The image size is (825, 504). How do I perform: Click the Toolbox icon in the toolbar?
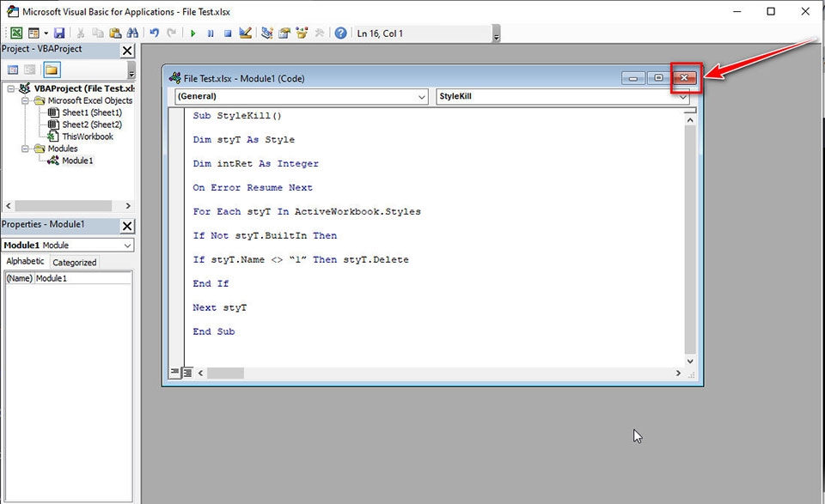pyautogui.click(x=320, y=33)
